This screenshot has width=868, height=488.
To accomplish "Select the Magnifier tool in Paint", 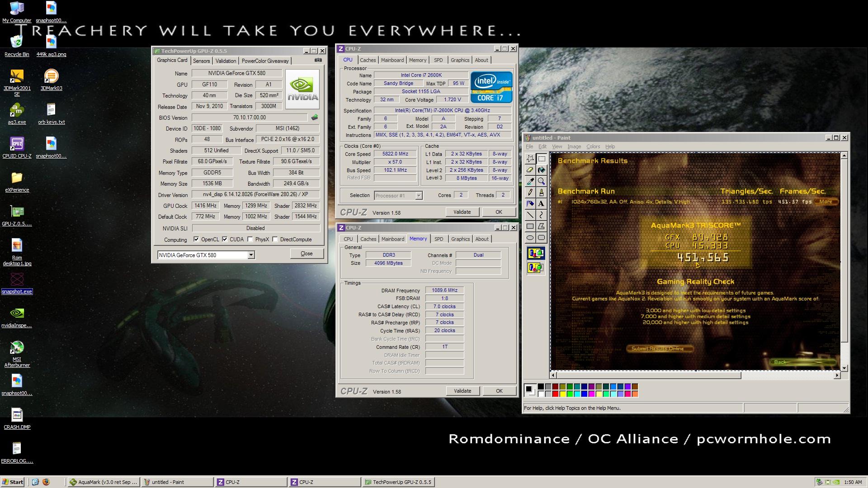I will (541, 181).
